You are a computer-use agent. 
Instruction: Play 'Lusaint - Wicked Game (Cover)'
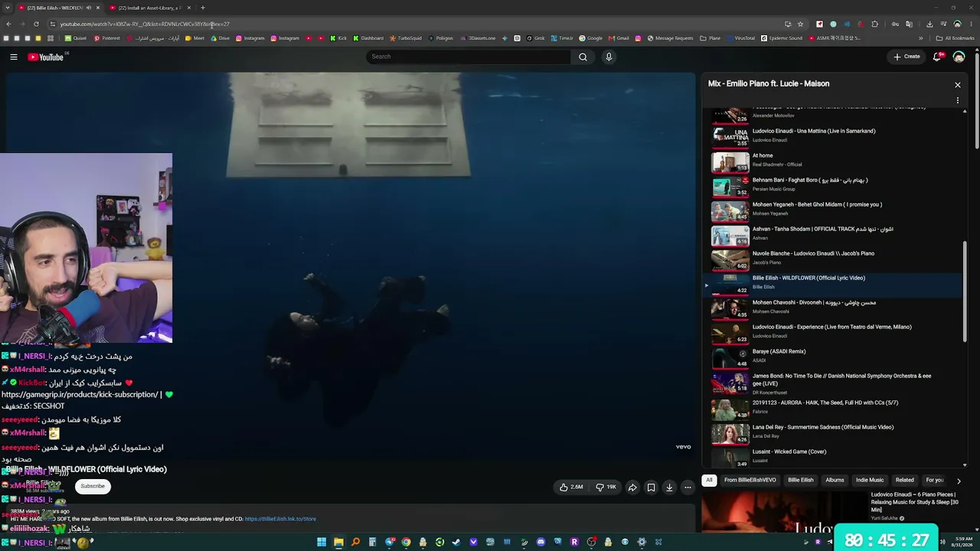coord(832,456)
